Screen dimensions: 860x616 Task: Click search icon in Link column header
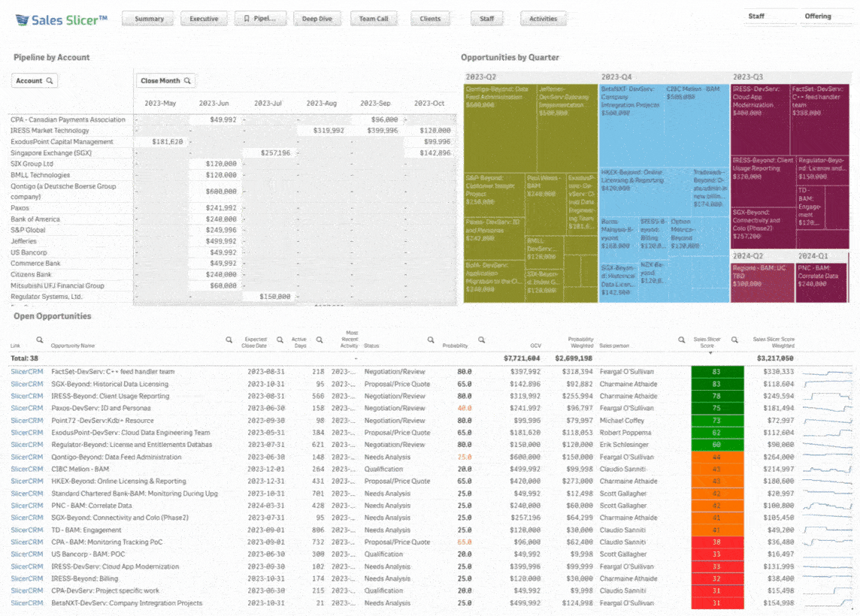point(40,340)
